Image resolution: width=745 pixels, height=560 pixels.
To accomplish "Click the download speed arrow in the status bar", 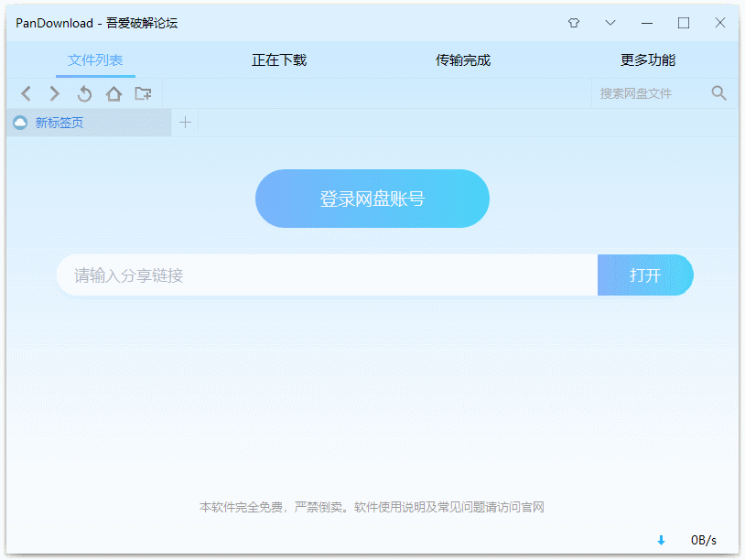I will [x=659, y=542].
